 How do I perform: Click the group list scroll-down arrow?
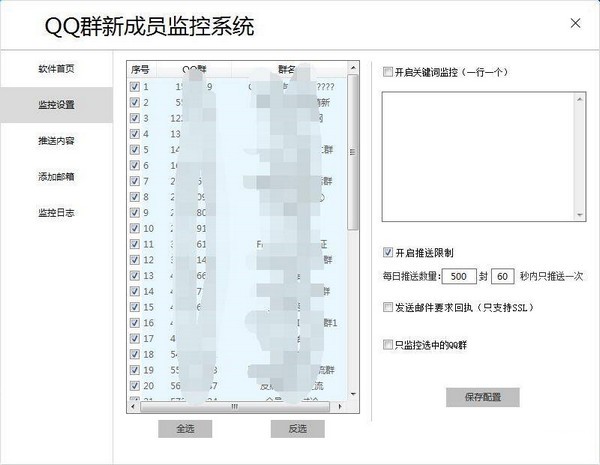(x=353, y=395)
